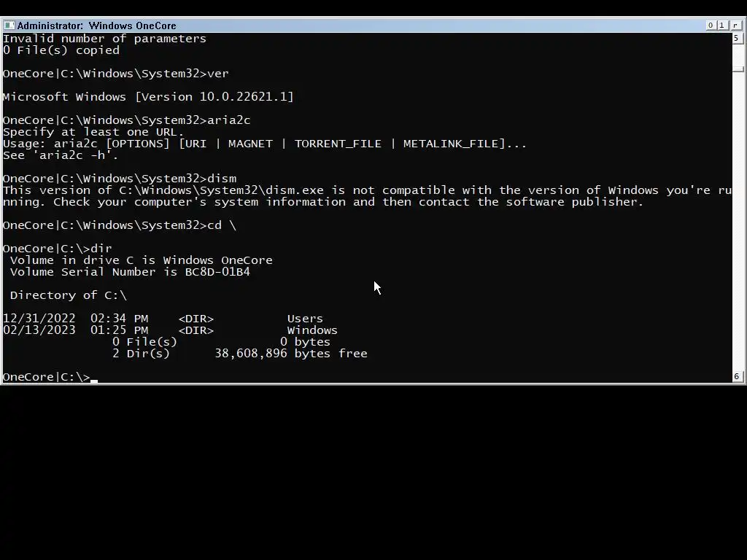Open the console system menu icon
Screen dimensions: 747x560
point(9,26)
